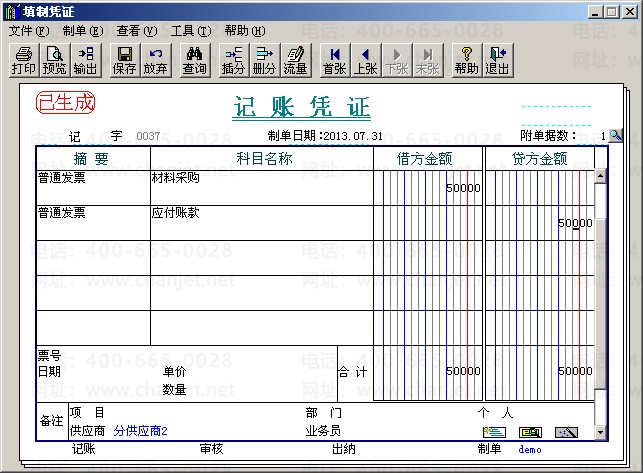The width and height of the screenshot is (643, 473).
Task: Insert an entry with 插分 icon
Action: pos(233,61)
